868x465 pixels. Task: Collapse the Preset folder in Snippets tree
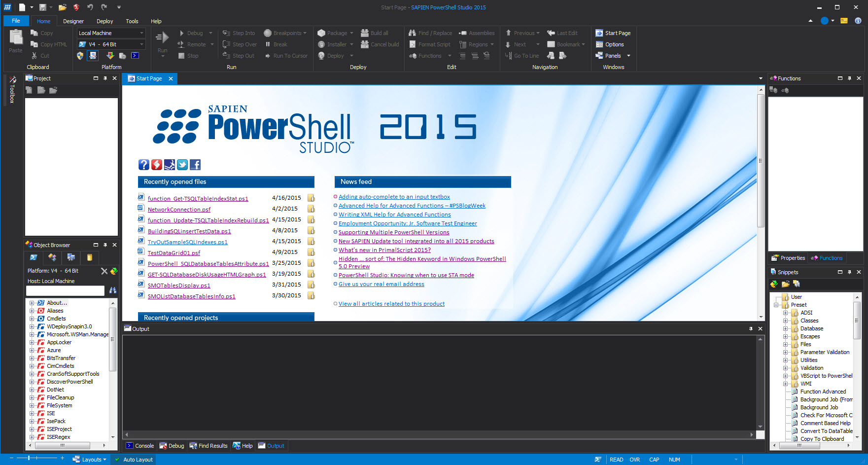click(x=776, y=305)
